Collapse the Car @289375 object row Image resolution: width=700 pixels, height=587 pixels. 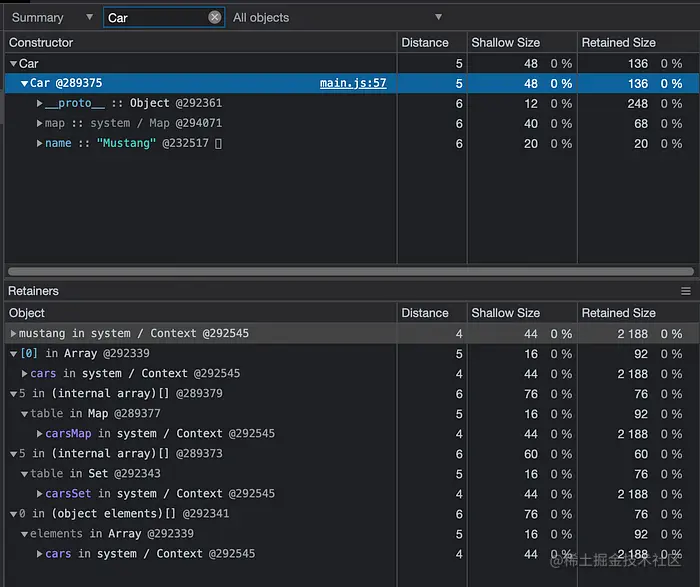tap(25, 84)
